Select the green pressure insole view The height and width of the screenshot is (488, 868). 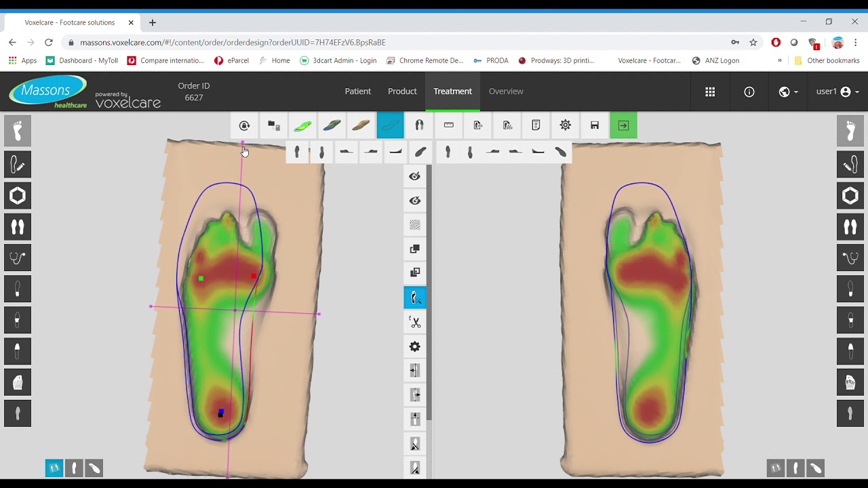tap(303, 125)
